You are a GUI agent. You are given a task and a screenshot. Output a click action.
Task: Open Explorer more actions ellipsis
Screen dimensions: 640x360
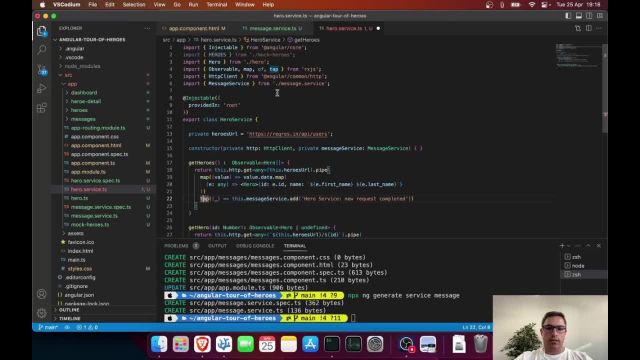[147, 28]
